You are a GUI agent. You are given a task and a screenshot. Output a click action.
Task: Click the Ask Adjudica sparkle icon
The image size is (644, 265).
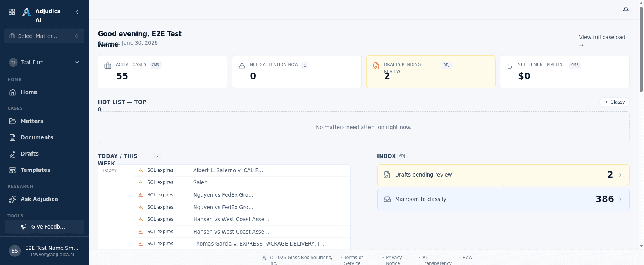click(13, 199)
